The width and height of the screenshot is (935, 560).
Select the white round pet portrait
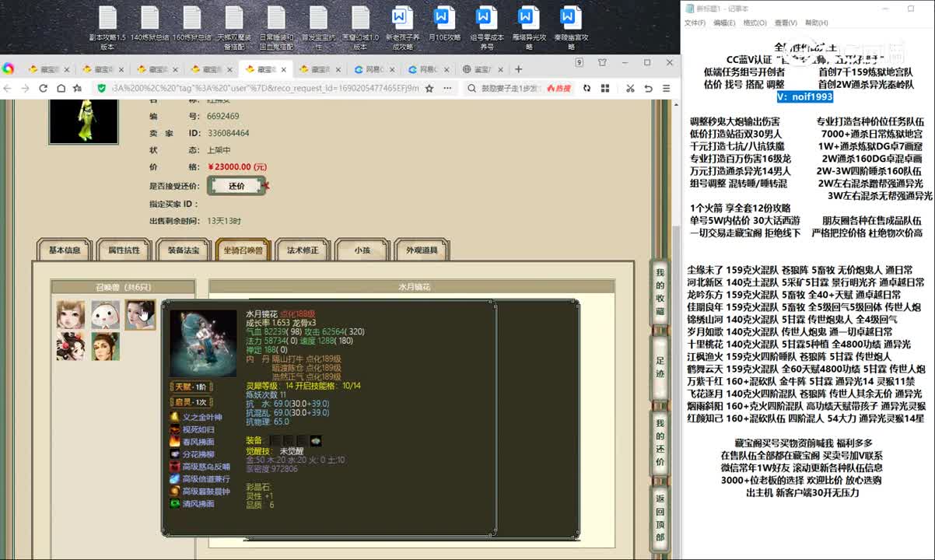[x=106, y=315]
